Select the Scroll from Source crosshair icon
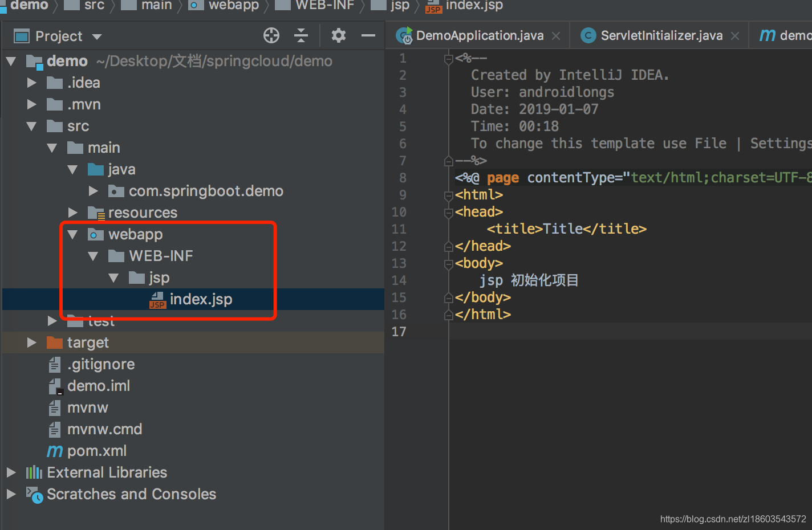 coord(271,35)
